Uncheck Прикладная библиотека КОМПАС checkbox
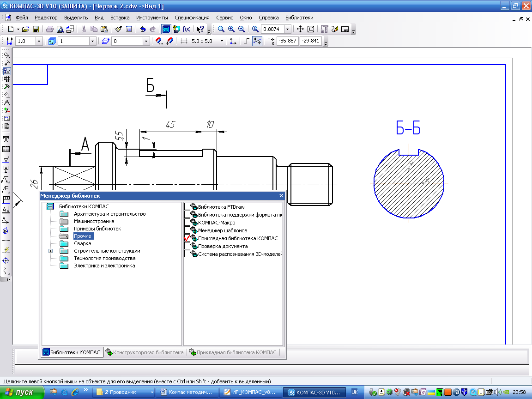 click(x=187, y=238)
